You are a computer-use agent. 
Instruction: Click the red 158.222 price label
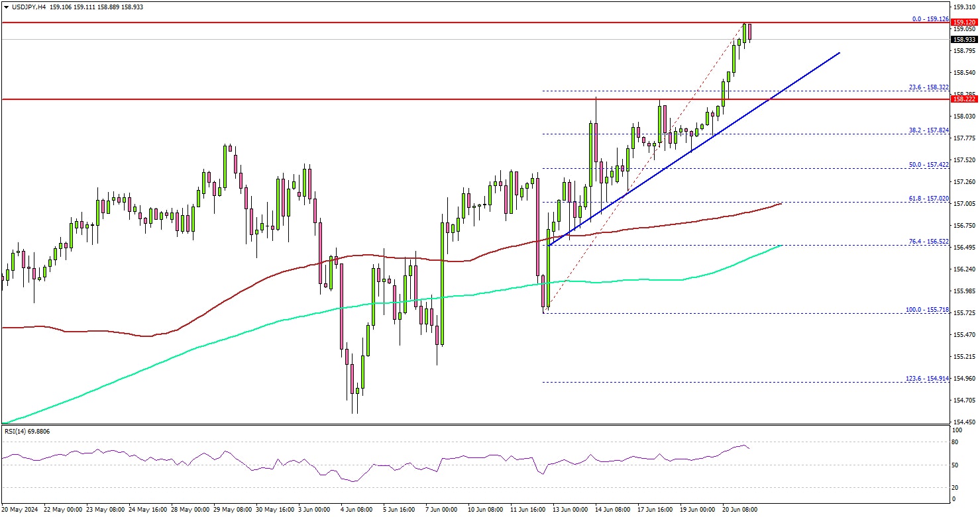(965, 99)
